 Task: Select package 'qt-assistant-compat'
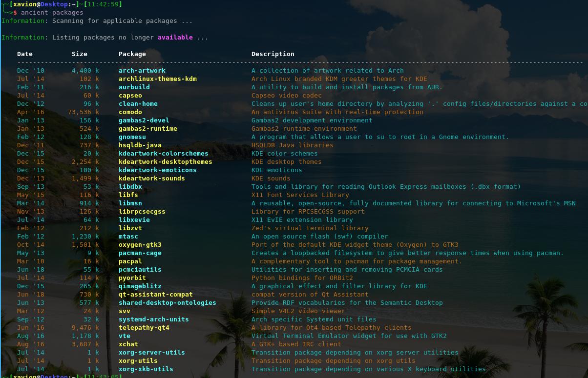156,294
